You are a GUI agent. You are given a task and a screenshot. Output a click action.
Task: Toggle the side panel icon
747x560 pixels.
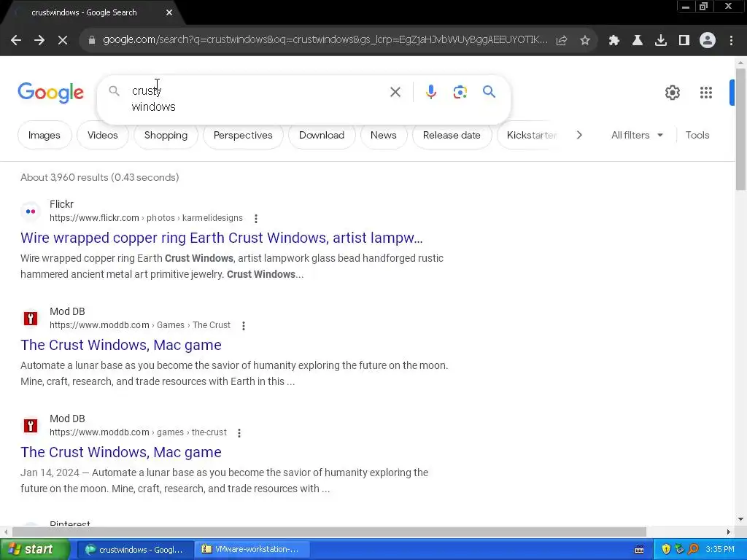(684, 41)
